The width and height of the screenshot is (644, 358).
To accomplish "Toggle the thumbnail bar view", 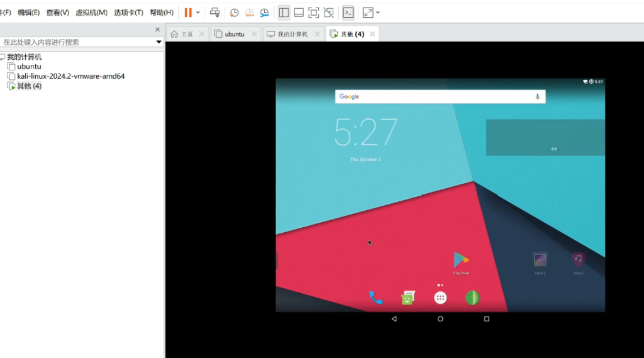I will 299,13.
